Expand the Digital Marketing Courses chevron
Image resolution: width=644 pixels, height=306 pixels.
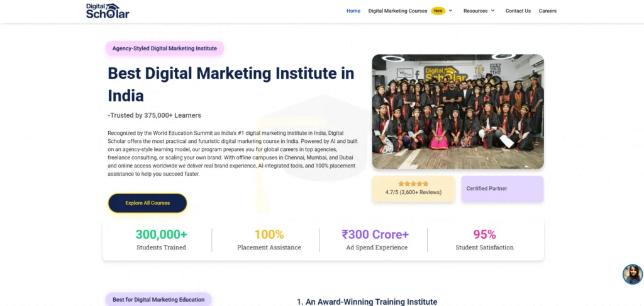click(x=450, y=11)
